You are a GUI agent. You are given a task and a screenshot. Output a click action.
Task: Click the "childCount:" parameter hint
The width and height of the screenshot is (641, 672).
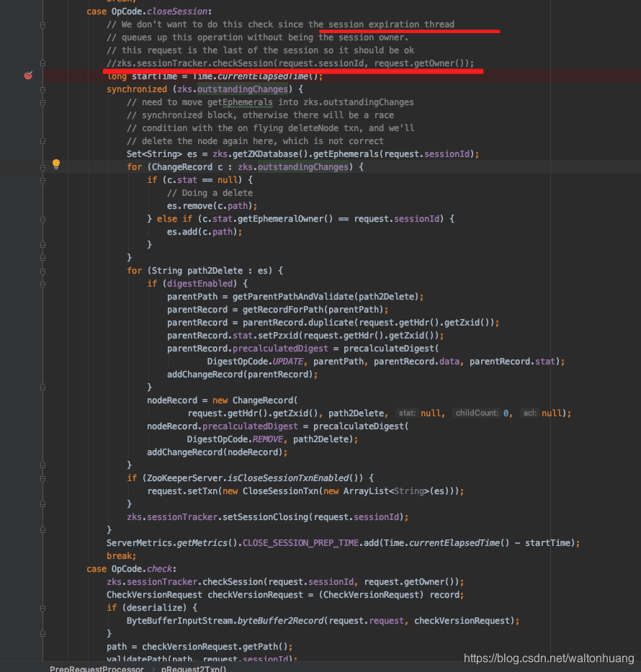tap(477, 413)
